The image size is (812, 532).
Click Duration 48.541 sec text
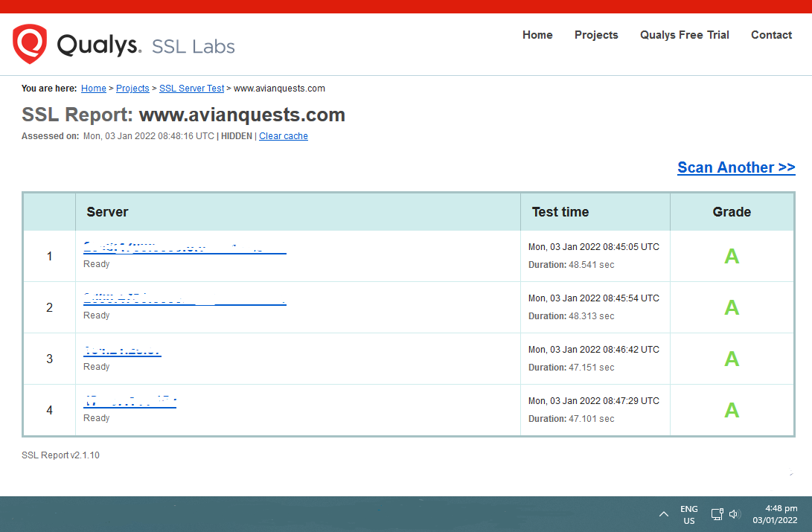click(571, 264)
